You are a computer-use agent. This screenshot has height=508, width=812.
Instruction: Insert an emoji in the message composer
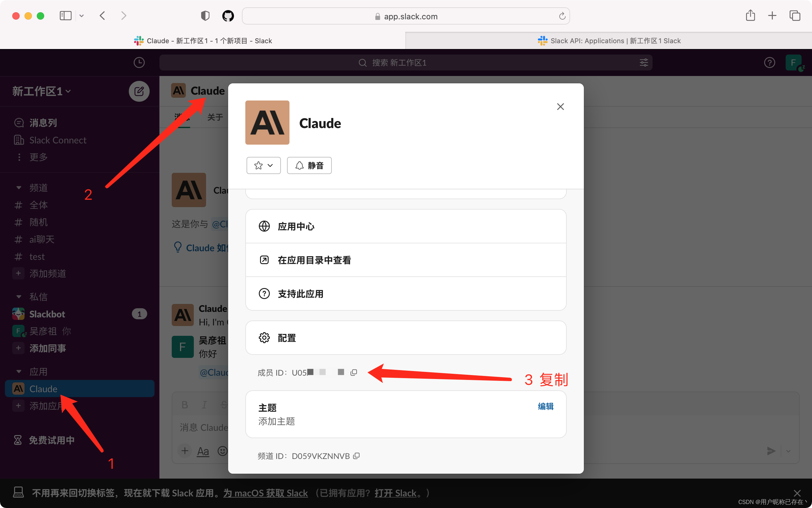[222, 451]
